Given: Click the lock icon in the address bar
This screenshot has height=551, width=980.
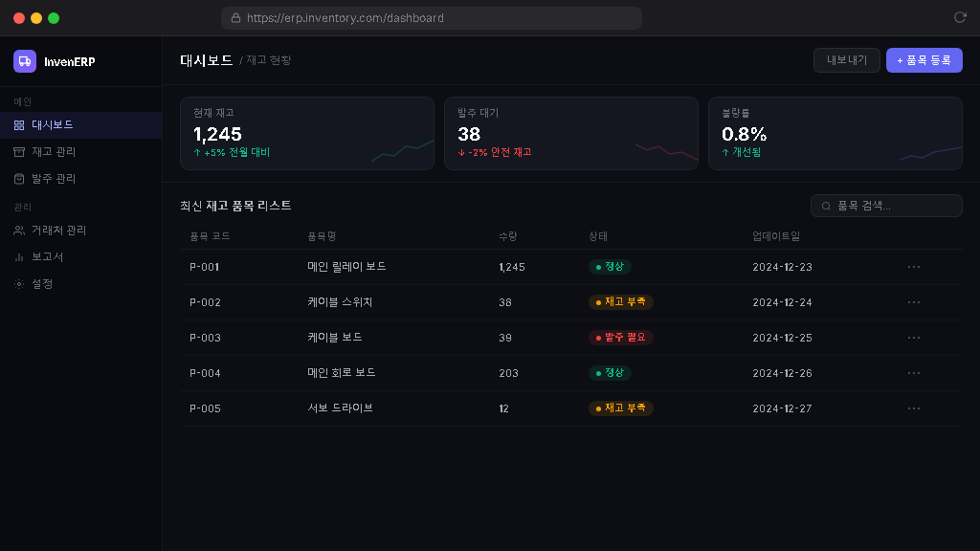Looking at the screenshot, I should coord(236,17).
